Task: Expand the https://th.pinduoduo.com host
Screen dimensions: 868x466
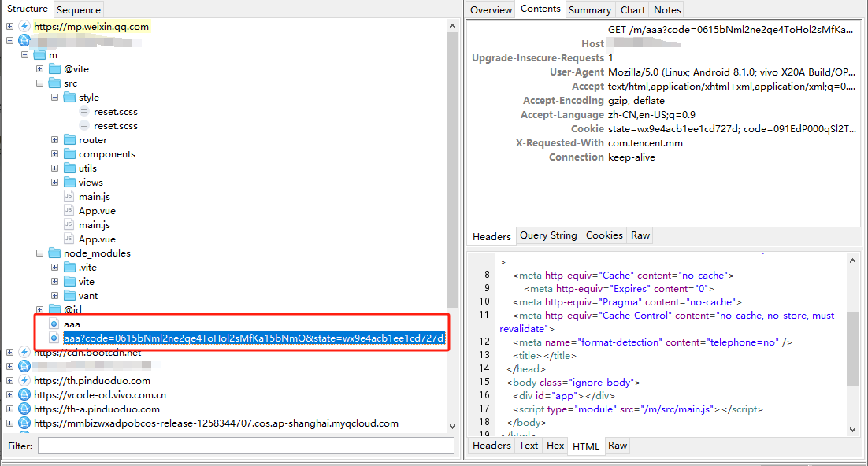Action: 9,381
